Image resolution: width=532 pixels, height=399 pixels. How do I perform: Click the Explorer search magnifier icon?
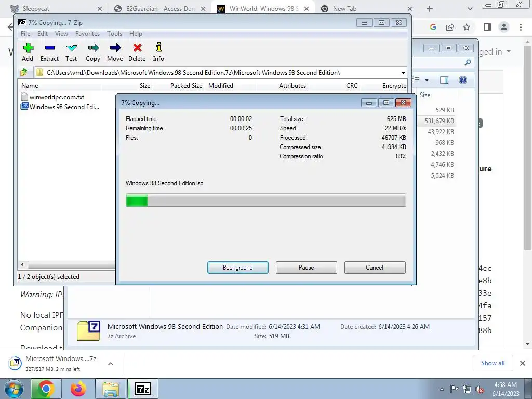(x=468, y=62)
